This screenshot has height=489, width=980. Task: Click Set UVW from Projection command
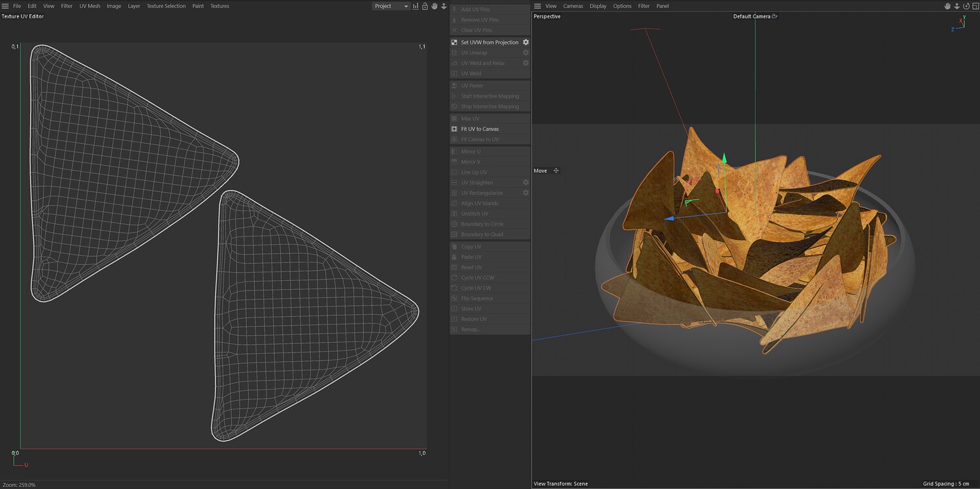489,42
